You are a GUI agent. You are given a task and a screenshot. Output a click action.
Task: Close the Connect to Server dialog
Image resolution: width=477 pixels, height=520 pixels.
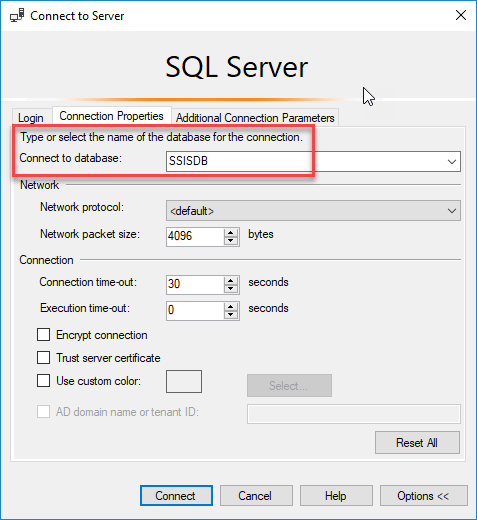coord(461,15)
